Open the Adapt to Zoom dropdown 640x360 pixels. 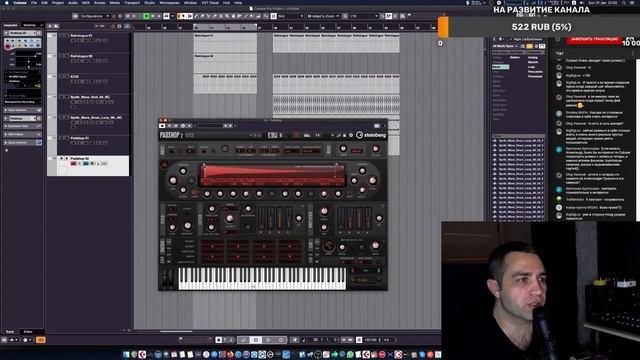point(323,16)
